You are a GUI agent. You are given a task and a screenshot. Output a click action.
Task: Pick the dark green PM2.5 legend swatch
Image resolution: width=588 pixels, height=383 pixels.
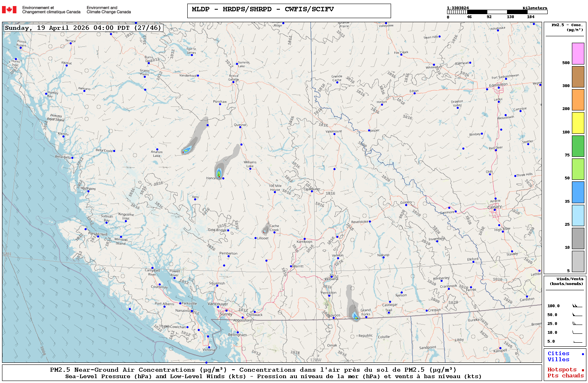tap(578, 146)
